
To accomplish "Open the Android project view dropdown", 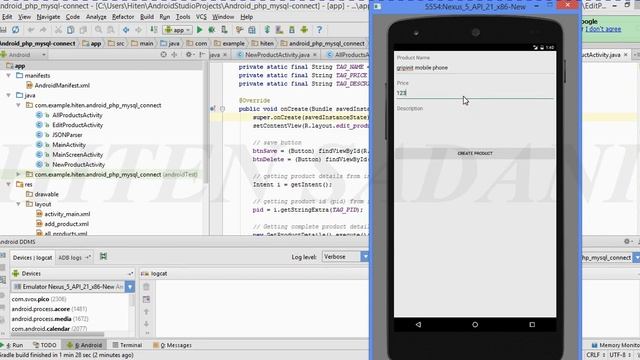I will [24, 55].
